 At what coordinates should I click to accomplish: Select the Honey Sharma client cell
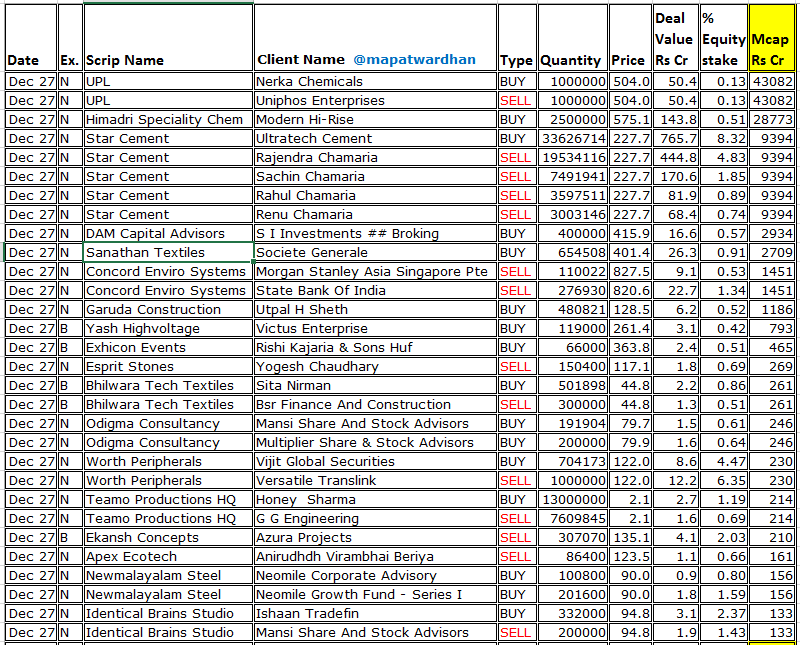(x=376, y=499)
